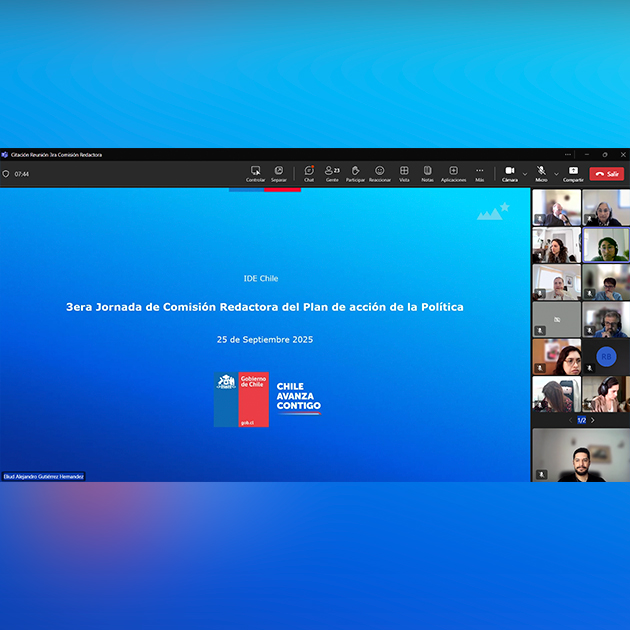630x630 pixels.
Task: Open the Notas meeting notes
Action: (x=427, y=173)
